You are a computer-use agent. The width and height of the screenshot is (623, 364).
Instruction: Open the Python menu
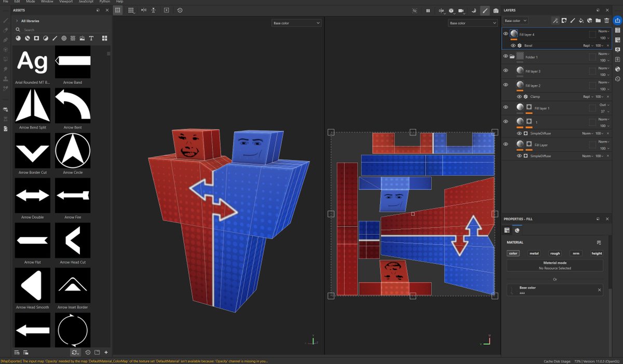pyautogui.click(x=104, y=2)
